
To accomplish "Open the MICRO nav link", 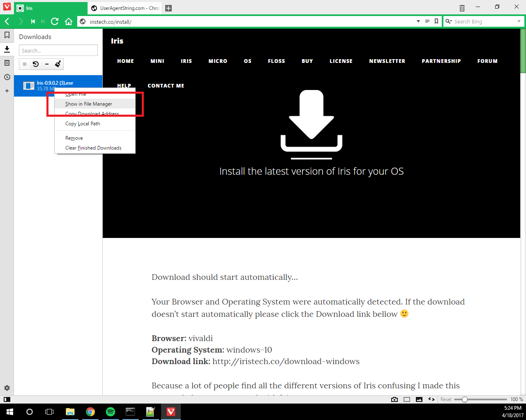I will [218, 61].
